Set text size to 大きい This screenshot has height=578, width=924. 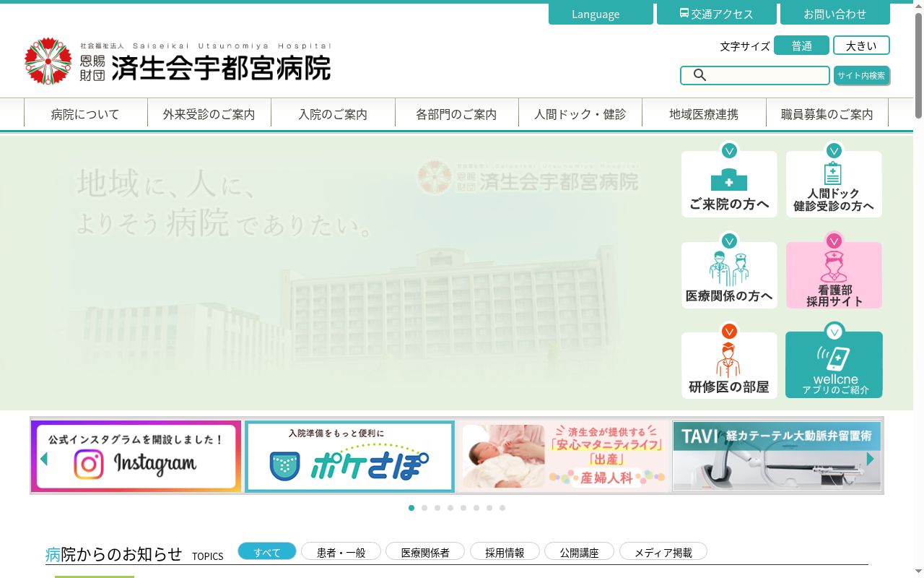[x=861, y=46]
